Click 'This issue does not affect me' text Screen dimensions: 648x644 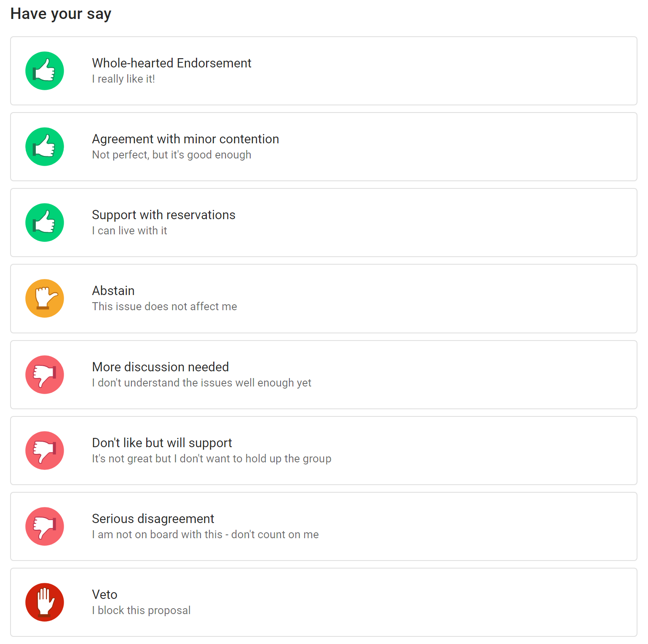164,306
